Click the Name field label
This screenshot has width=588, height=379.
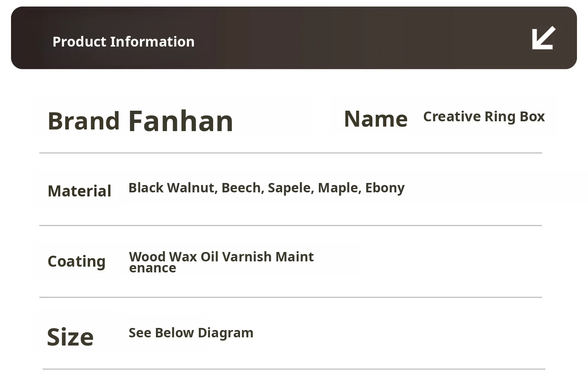coord(376,119)
